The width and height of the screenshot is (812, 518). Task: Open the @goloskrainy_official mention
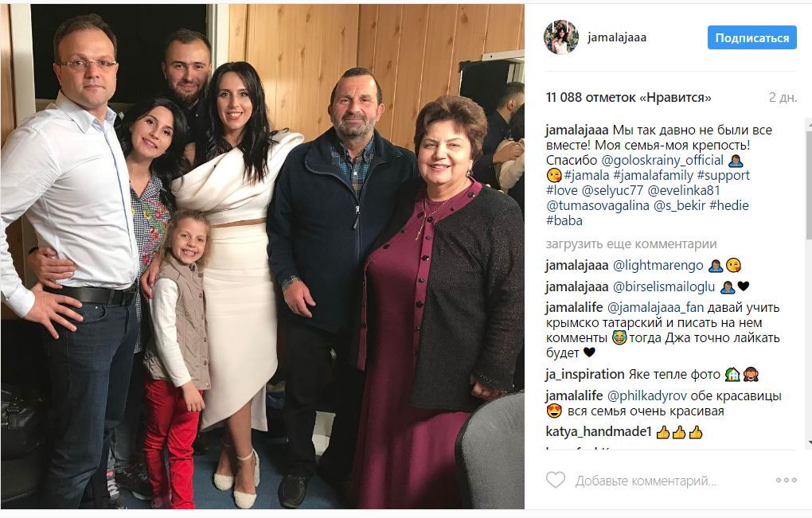pos(662,160)
